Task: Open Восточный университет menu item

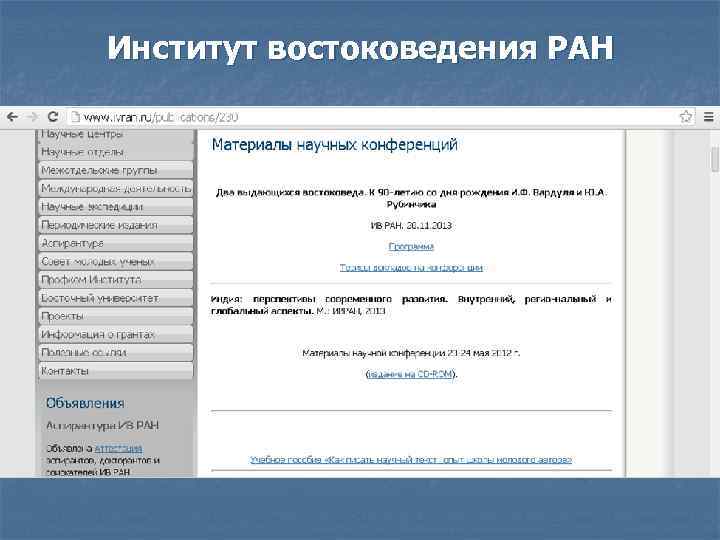Action: (x=116, y=298)
